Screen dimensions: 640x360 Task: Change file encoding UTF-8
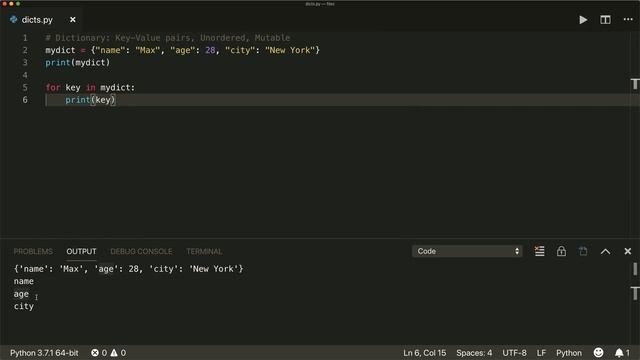[x=514, y=353]
